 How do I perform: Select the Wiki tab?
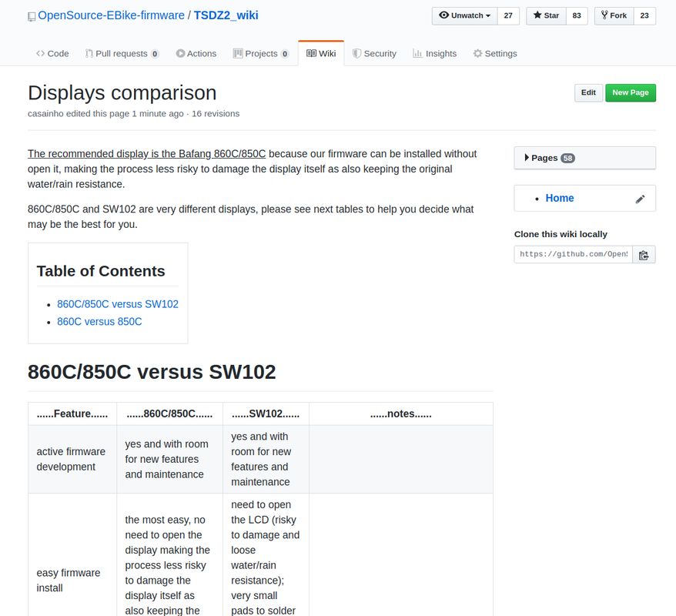coord(321,53)
